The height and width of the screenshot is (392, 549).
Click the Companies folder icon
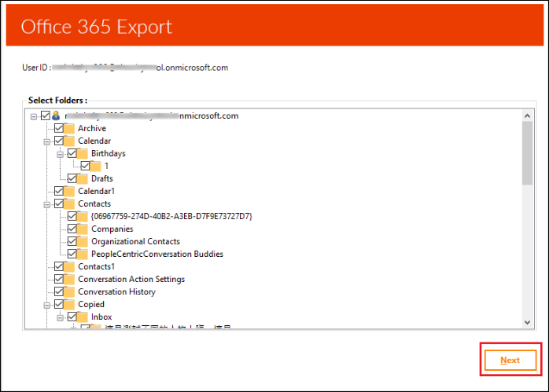(x=83, y=229)
